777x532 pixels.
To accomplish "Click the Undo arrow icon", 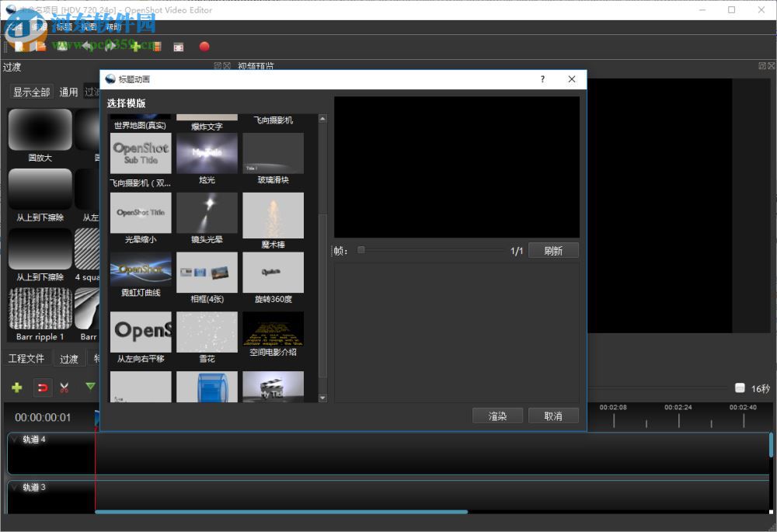I will pos(86,46).
